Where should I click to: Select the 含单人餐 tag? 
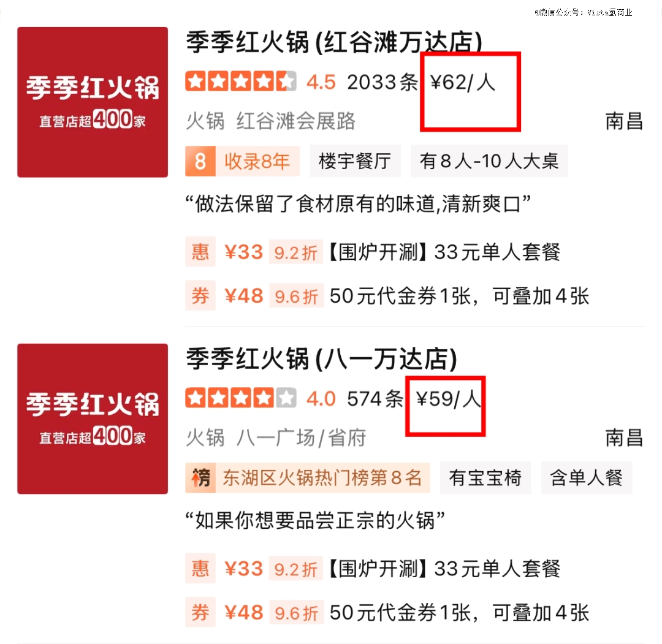(x=587, y=478)
